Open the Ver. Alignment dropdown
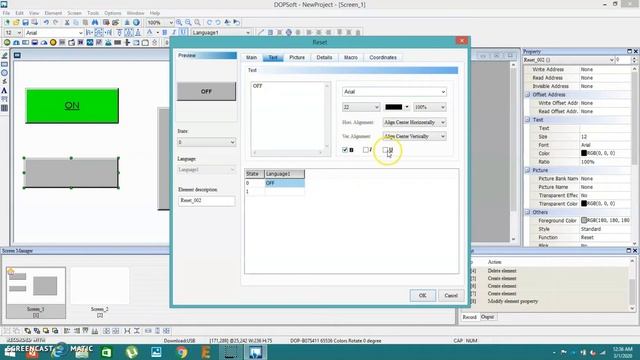Viewport: 640px width, 360px height. click(414, 136)
